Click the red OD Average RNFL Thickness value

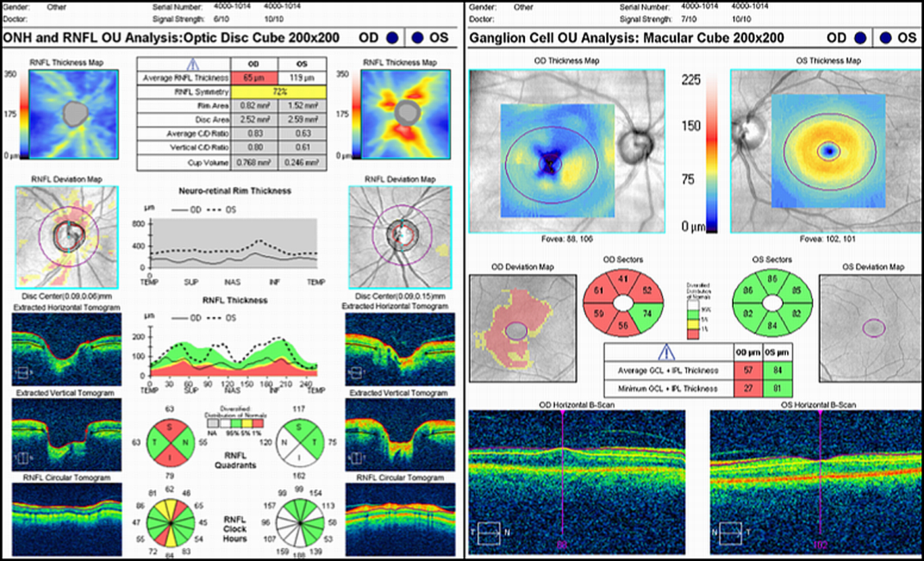tap(254, 78)
